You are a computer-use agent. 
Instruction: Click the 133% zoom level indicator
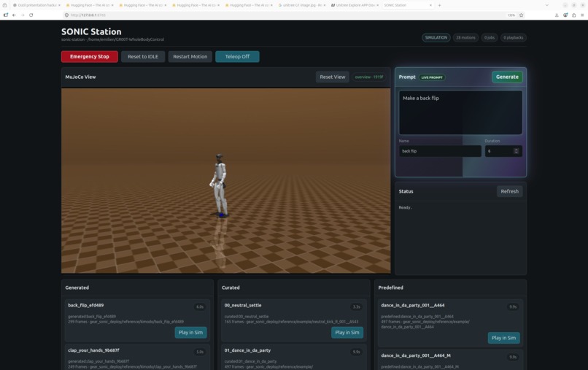coord(511,15)
